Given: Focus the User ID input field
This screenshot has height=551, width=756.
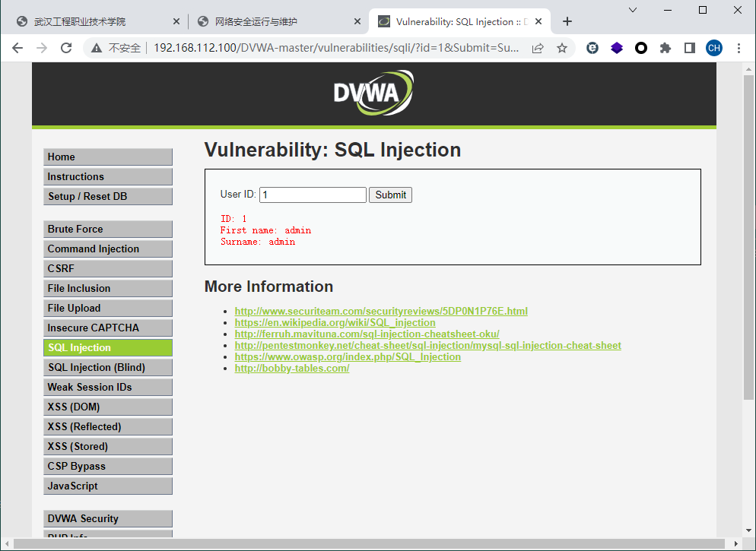Looking at the screenshot, I should pyautogui.click(x=313, y=195).
